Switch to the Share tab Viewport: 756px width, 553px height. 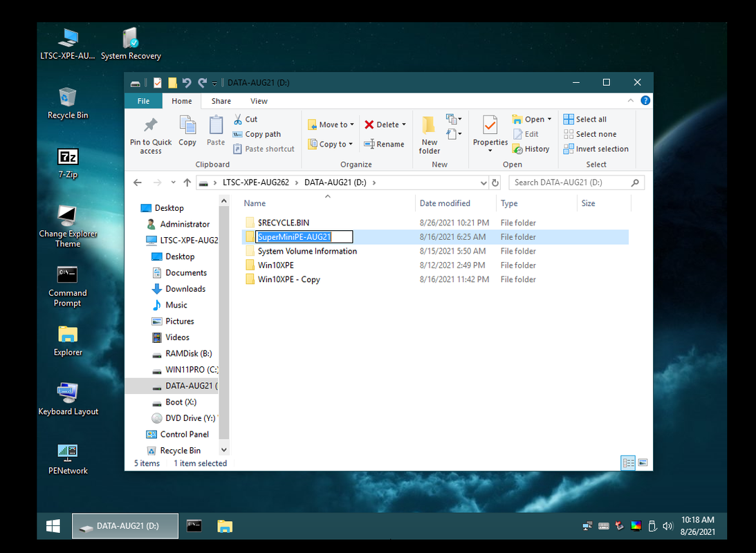[221, 101]
